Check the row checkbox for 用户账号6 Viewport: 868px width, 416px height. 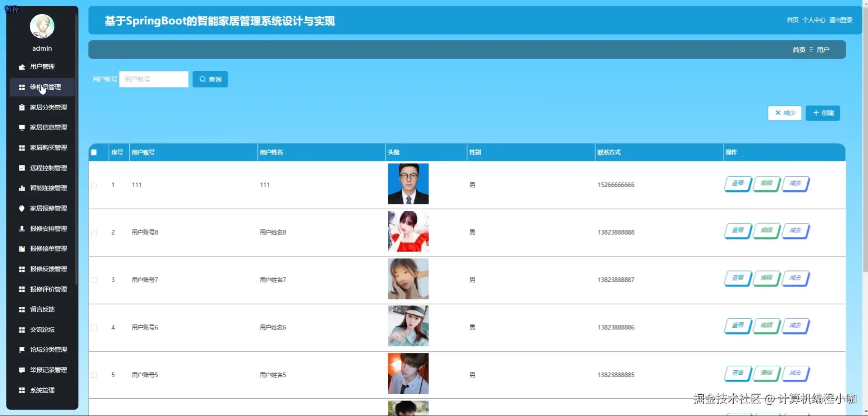click(x=94, y=328)
